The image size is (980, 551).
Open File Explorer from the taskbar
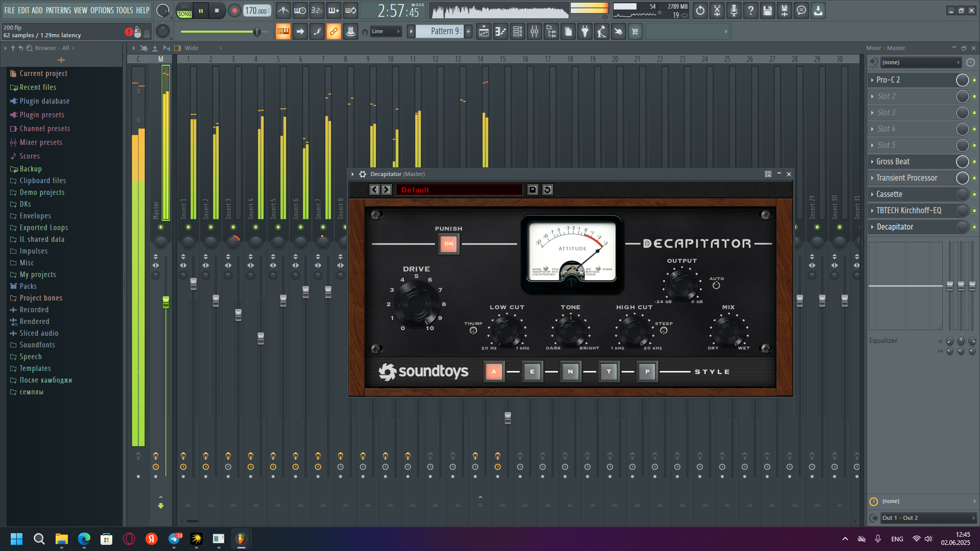[62, 539]
